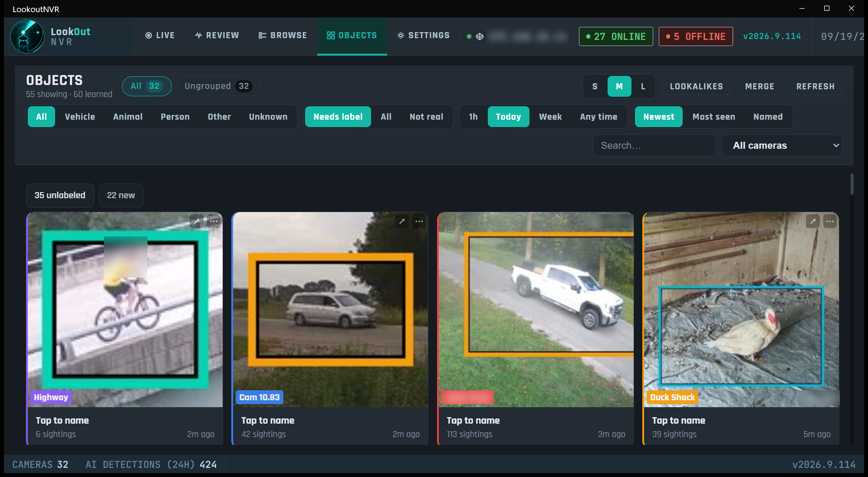Click the 35 unlabeled chip

pyautogui.click(x=60, y=195)
